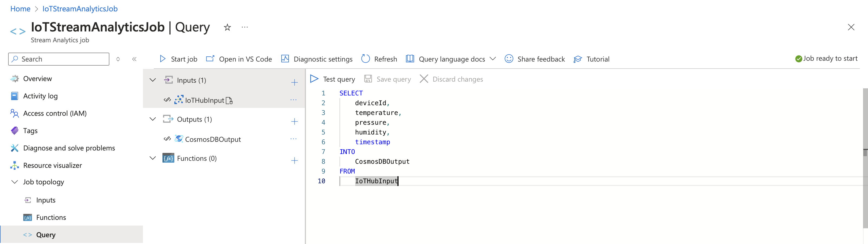Screen dimensions: 868x244
Task: Expand Query language docs dropdown arrow
Action: click(x=493, y=59)
